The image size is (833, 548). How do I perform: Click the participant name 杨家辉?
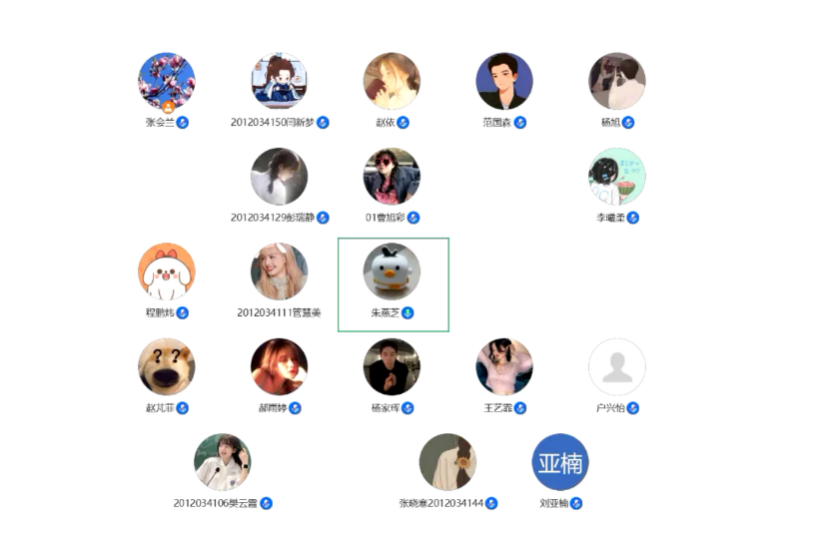coord(385,408)
